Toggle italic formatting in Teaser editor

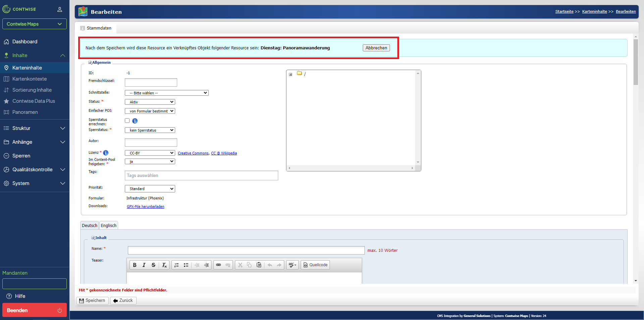click(144, 265)
